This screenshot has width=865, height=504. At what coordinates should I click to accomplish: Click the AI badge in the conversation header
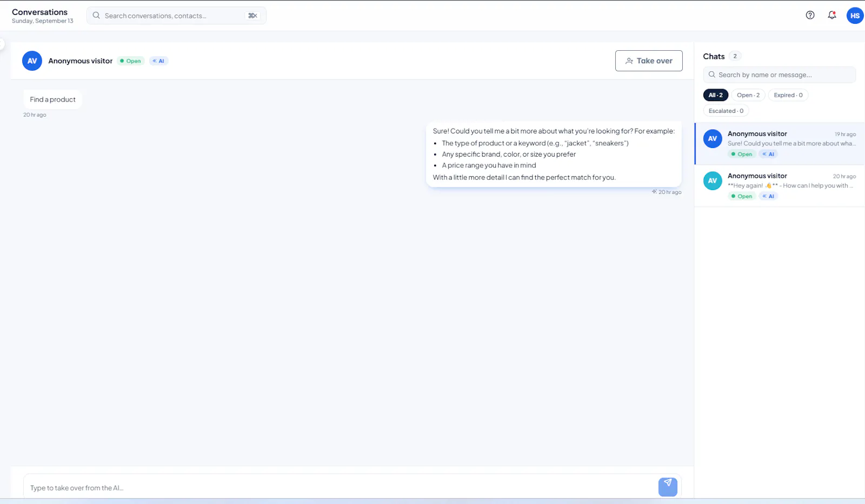coord(159,61)
